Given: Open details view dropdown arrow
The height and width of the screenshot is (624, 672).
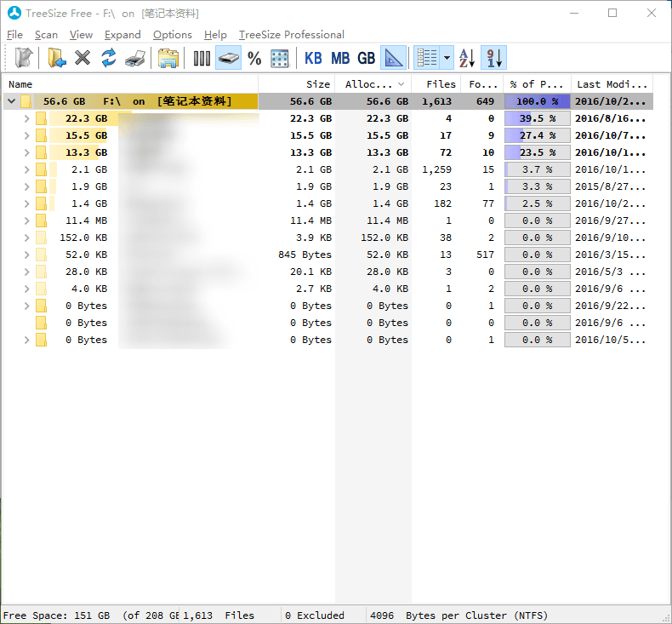Looking at the screenshot, I should 447,58.
